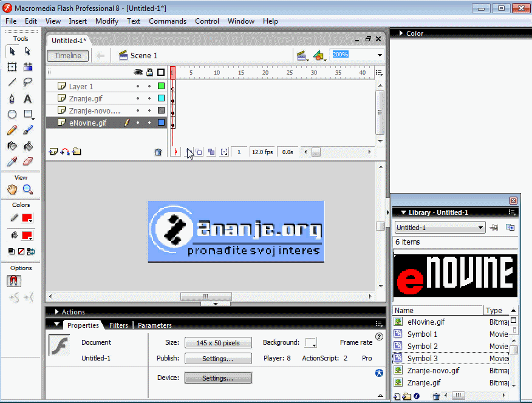This screenshot has width=532, height=403.
Task: Pick the Eyedropper tool
Action: [x=12, y=161]
